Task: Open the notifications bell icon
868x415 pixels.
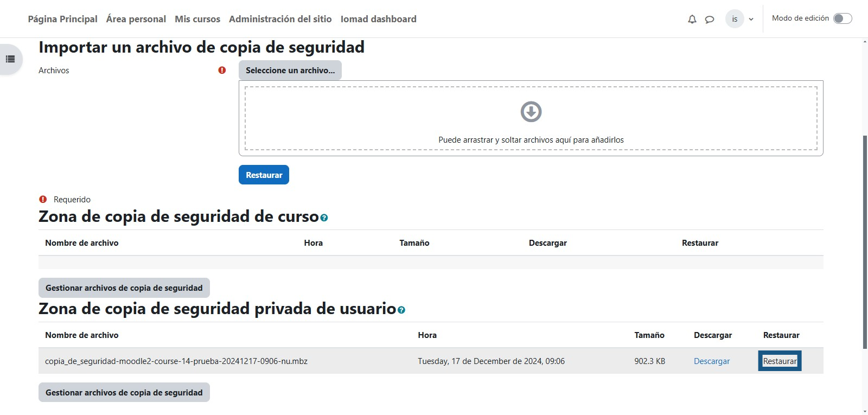Action: pyautogui.click(x=692, y=20)
